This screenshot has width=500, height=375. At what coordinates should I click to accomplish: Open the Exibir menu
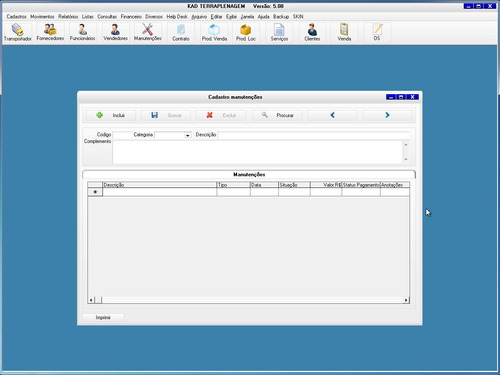point(231,17)
